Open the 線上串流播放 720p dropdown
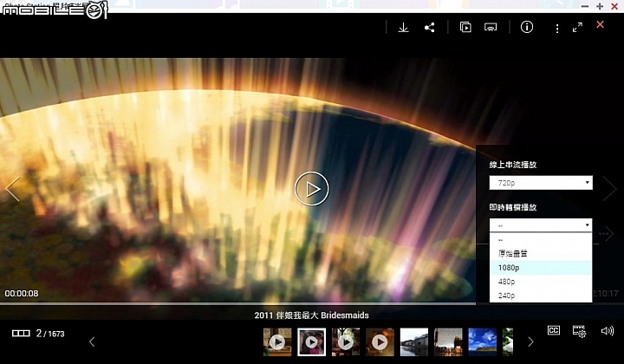This screenshot has width=624, height=364. 541,183
